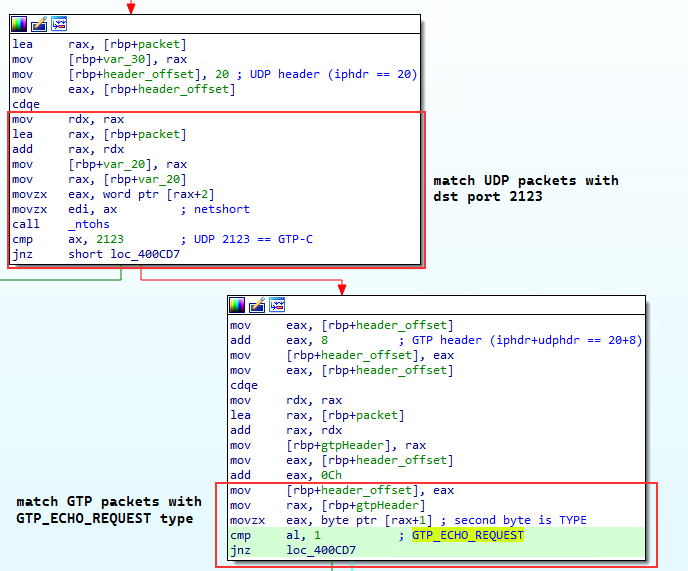Image resolution: width=688 pixels, height=571 pixels.
Task: Click the 'match UDP packets with dst port 2123' annotation
Action: 525,188
